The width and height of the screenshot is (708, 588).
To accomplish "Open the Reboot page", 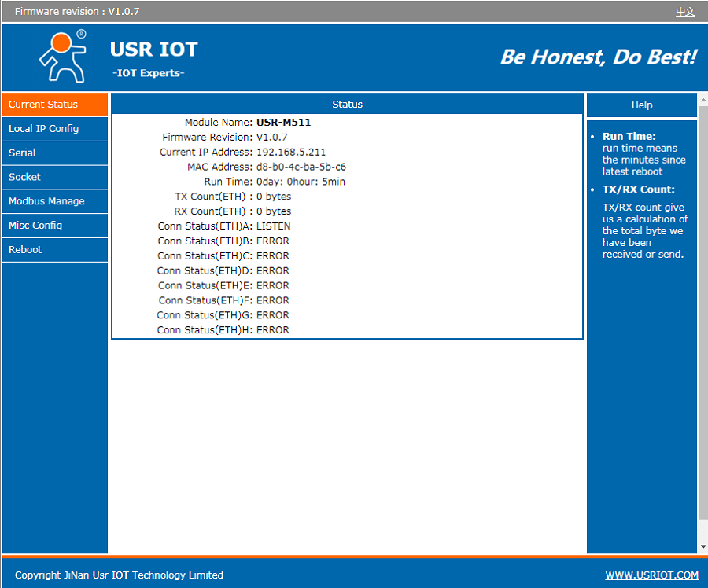I will pyautogui.click(x=55, y=249).
